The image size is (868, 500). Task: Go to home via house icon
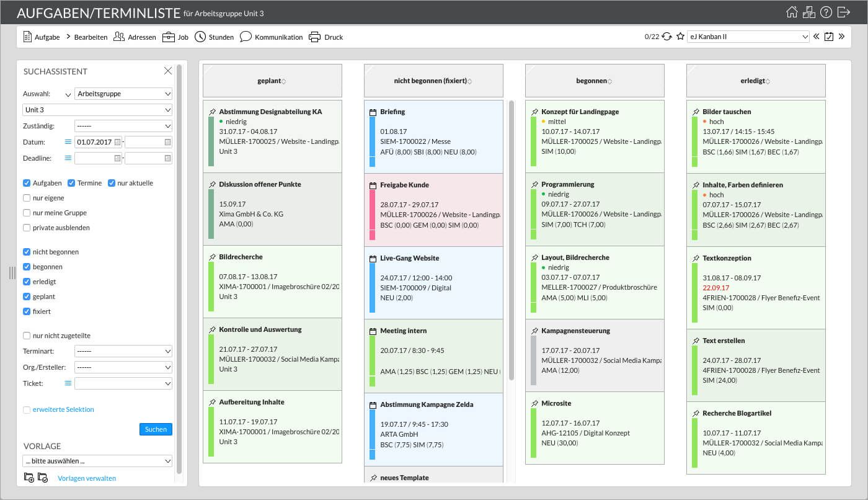click(792, 12)
